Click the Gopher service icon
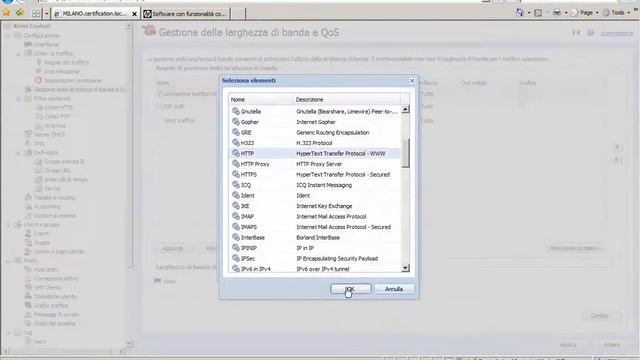This screenshot has height=360, width=640. (236, 122)
